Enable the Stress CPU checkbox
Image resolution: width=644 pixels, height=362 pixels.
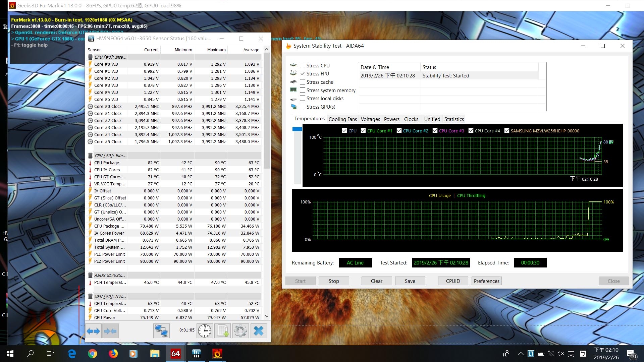pos(303,65)
